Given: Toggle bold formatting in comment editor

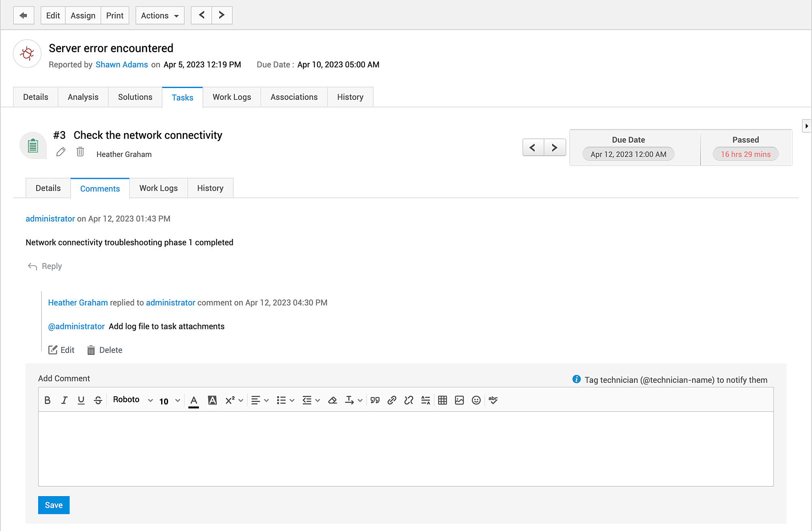Looking at the screenshot, I should click(x=48, y=400).
